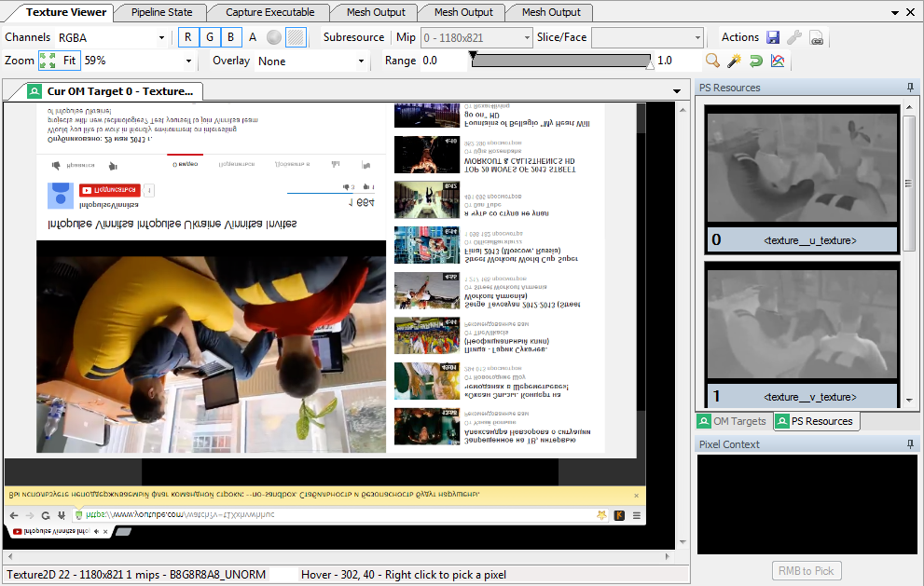Toggle the G (green) channel button
This screenshot has height=586, width=924.
tap(210, 37)
